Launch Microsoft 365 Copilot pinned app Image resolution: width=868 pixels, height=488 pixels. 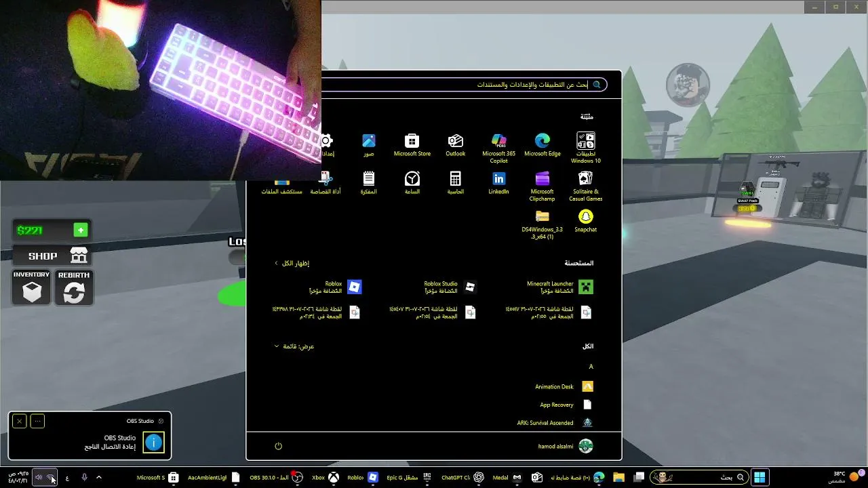tap(498, 148)
